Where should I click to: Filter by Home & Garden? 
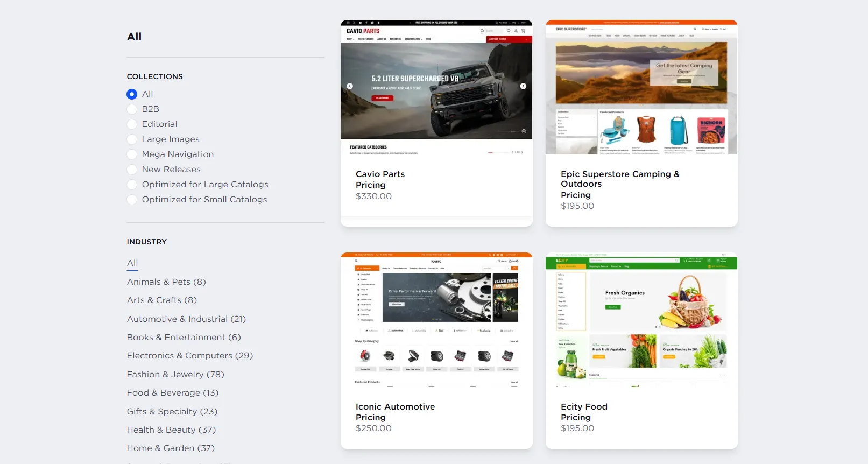(171, 448)
